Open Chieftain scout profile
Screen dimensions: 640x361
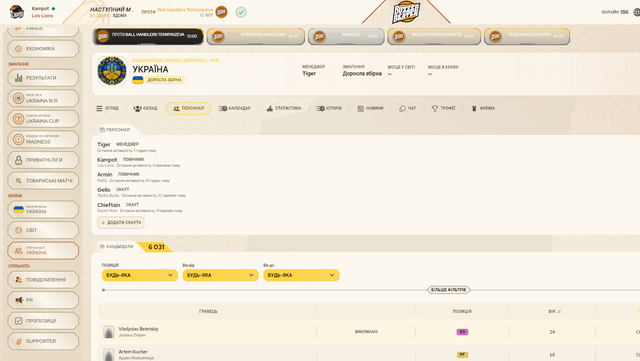click(x=109, y=205)
